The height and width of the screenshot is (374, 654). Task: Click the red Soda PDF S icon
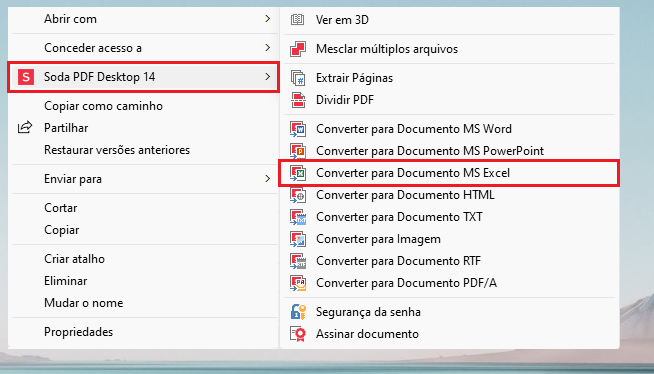pos(25,77)
